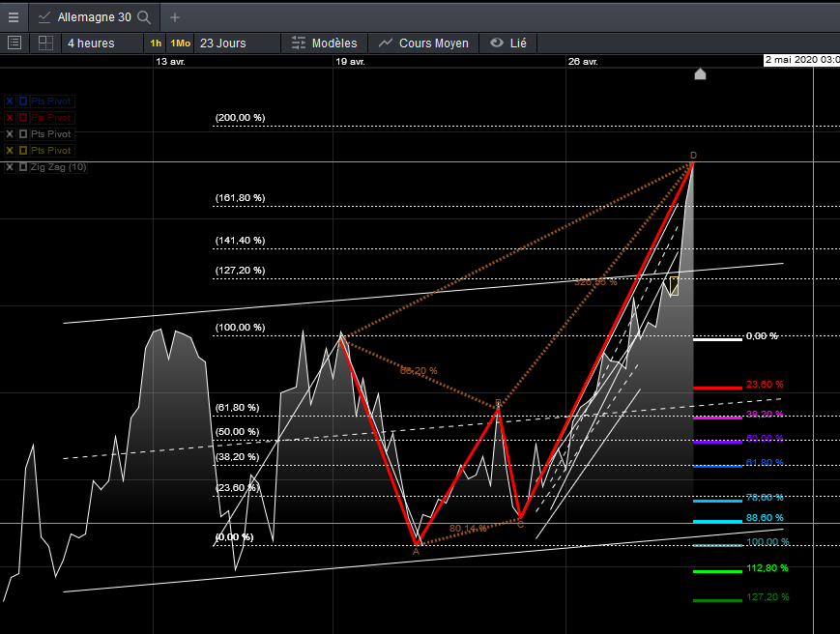Toggle the Zig Zag (10) square box
Viewport: 840px width, 634px height.
[x=23, y=167]
